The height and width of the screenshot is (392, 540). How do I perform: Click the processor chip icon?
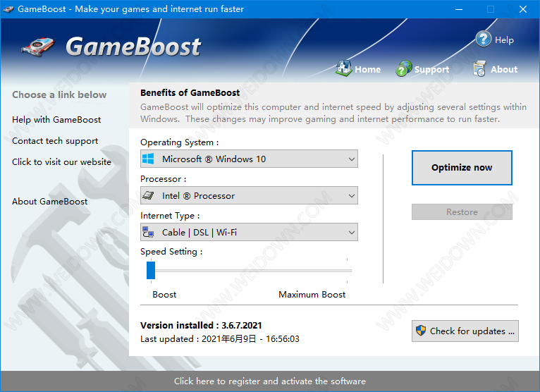149,195
